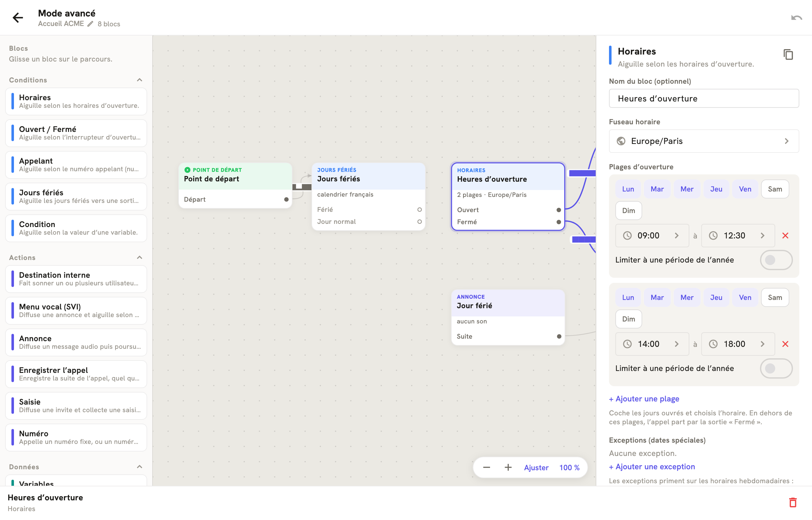Click the 100 % zoom reset button

pos(569,468)
